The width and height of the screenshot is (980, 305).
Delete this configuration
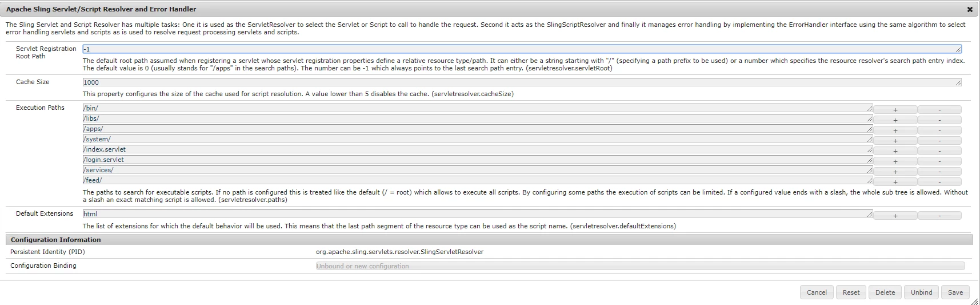pos(885,292)
